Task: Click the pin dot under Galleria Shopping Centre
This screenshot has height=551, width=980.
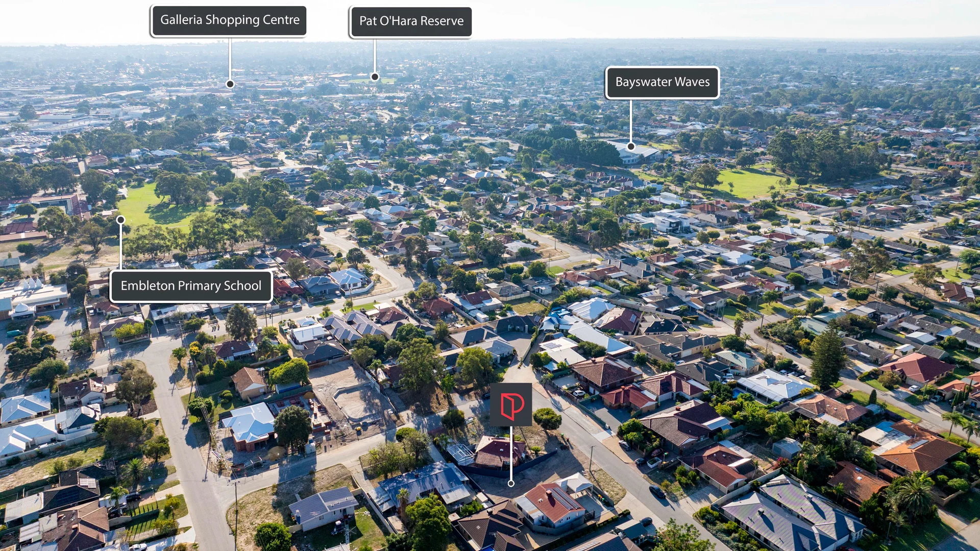Action: point(230,84)
